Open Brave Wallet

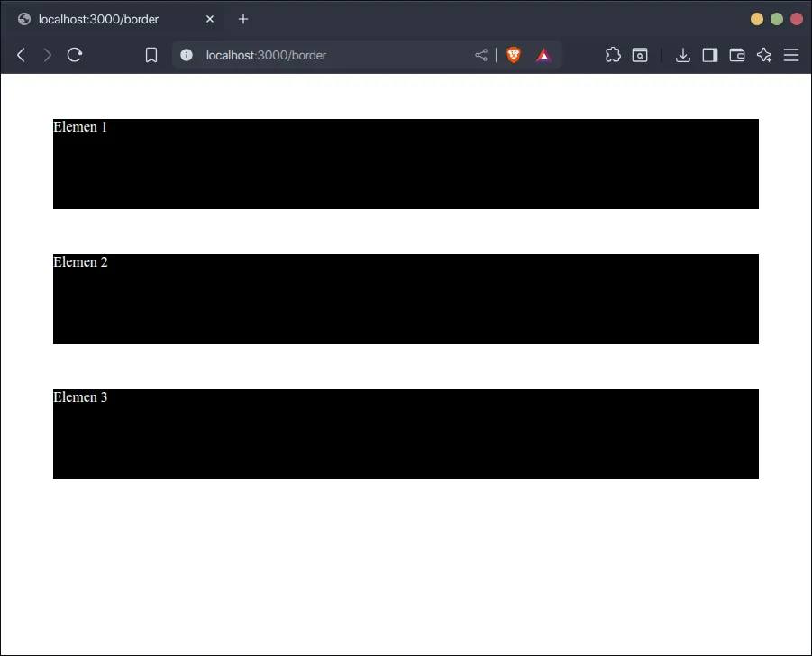737,55
